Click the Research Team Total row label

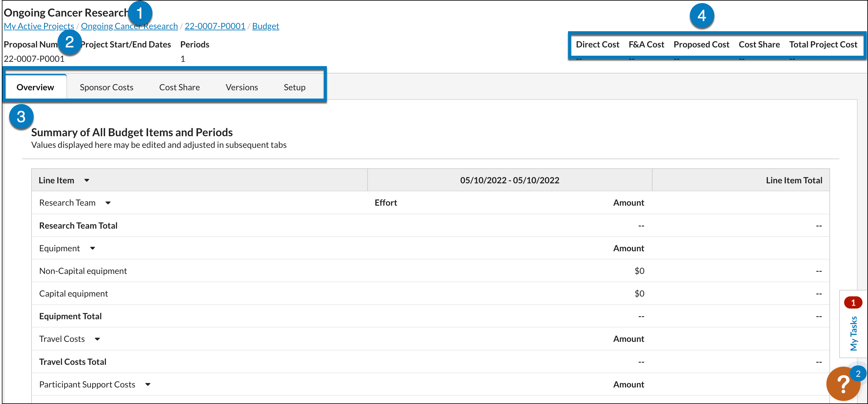point(78,226)
